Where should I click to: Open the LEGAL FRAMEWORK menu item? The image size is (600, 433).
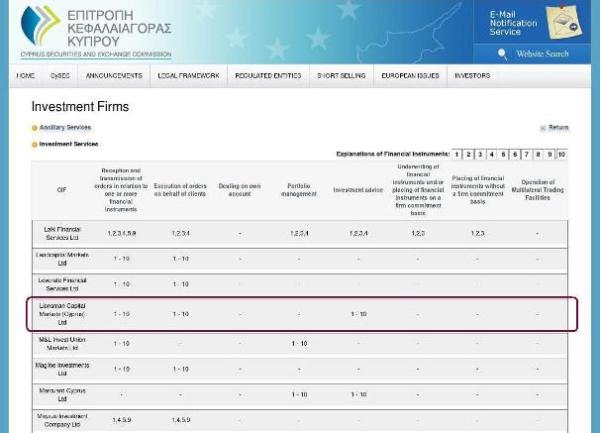tap(189, 76)
